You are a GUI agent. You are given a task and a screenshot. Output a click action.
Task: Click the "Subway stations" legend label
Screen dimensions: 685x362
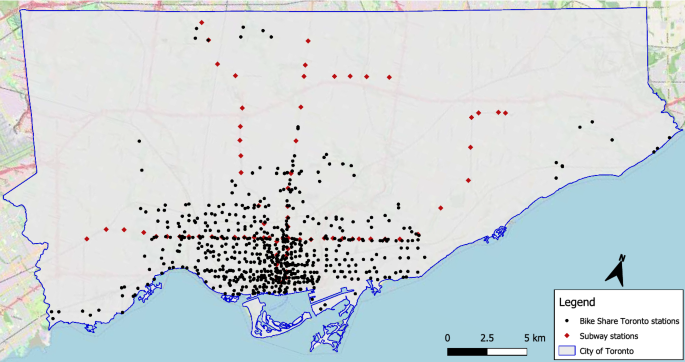click(609, 336)
